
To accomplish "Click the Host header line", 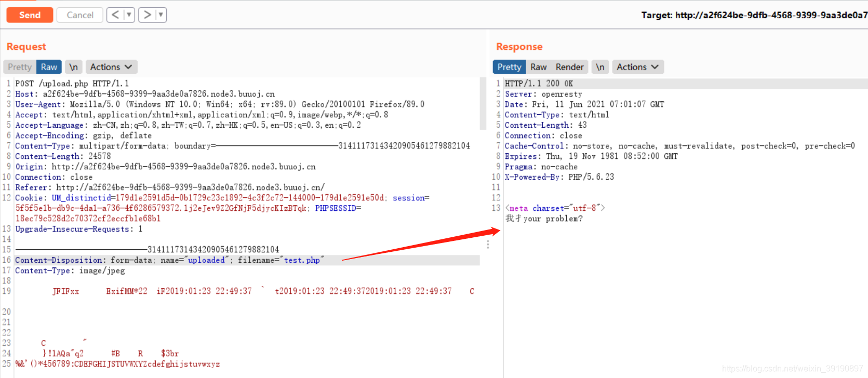I will tap(145, 94).
